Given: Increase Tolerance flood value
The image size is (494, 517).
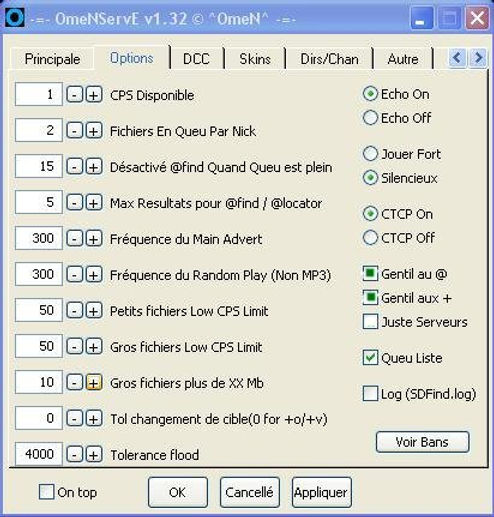Looking at the screenshot, I should pyautogui.click(x=94, y=455).
